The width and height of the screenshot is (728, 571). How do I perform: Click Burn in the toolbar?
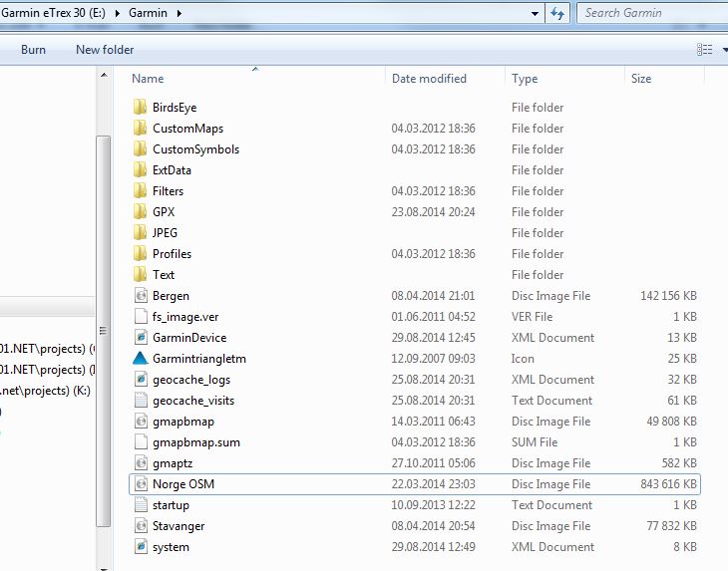[33, 50]
